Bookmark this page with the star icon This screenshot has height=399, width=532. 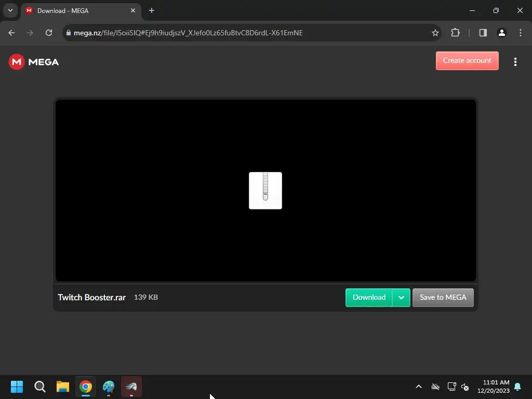click(435, 33)
